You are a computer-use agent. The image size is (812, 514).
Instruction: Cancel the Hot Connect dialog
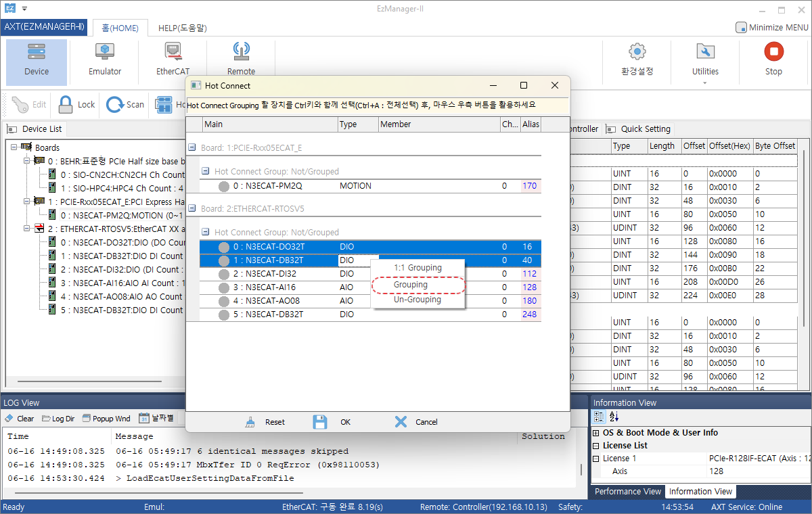[416, 422]
